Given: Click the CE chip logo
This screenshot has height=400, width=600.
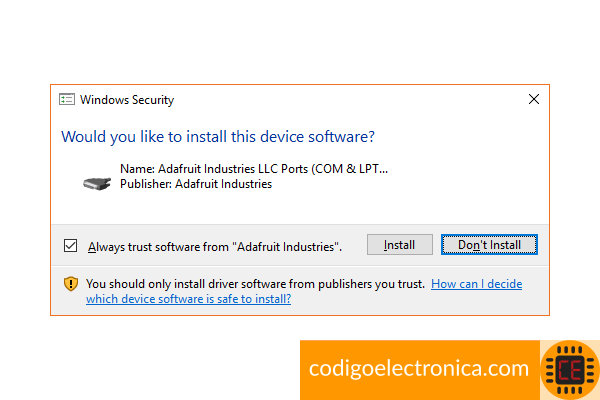Looking at the screenshot, I should click(570, 370).
